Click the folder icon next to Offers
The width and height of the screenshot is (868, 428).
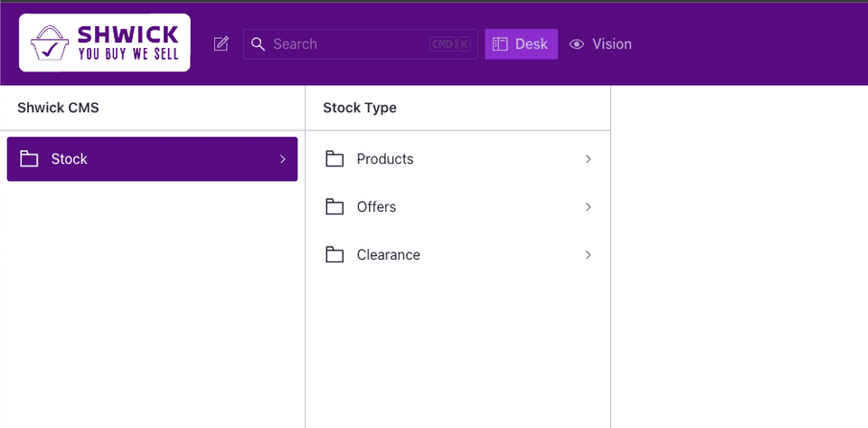pos(335,207)
